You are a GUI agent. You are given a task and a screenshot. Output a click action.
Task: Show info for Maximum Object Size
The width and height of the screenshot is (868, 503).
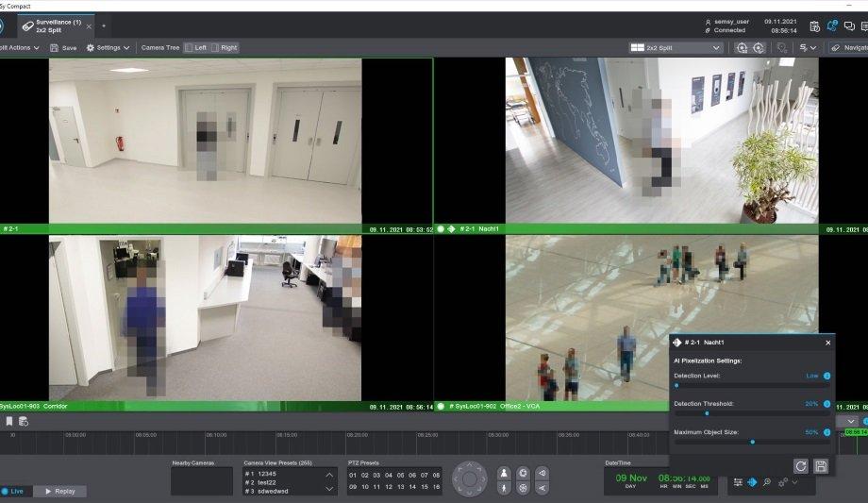click(826, 432)
